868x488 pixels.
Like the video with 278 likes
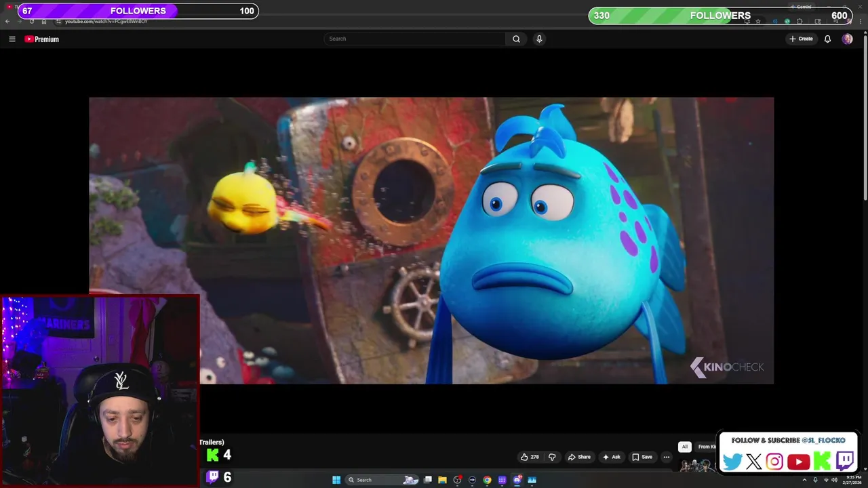(x=530, y=457)
